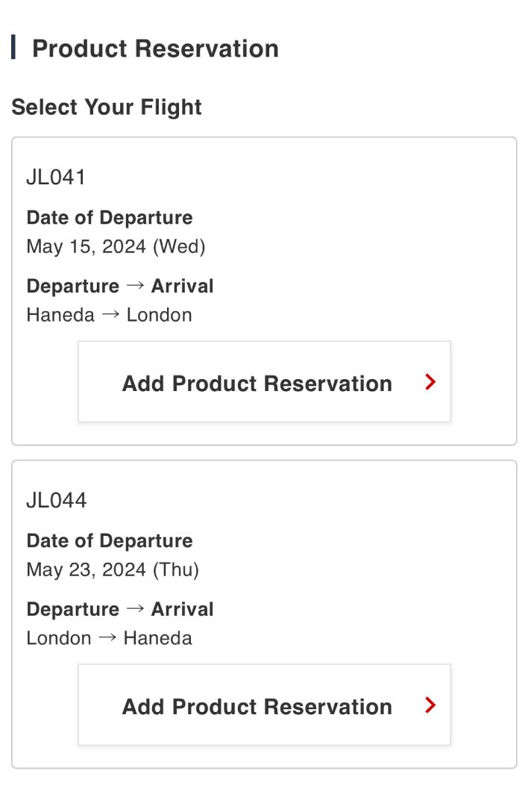
Task: Click Departure → Arrival label in JL041 card
Action: point(120,287)
